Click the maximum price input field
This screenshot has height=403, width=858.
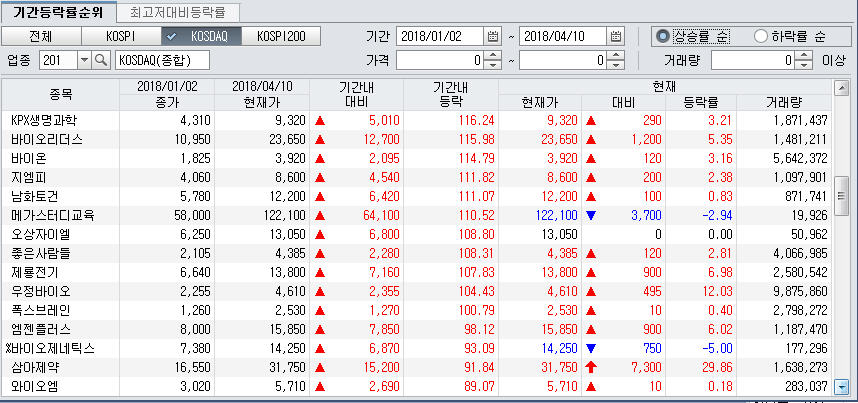pos(564,60)
